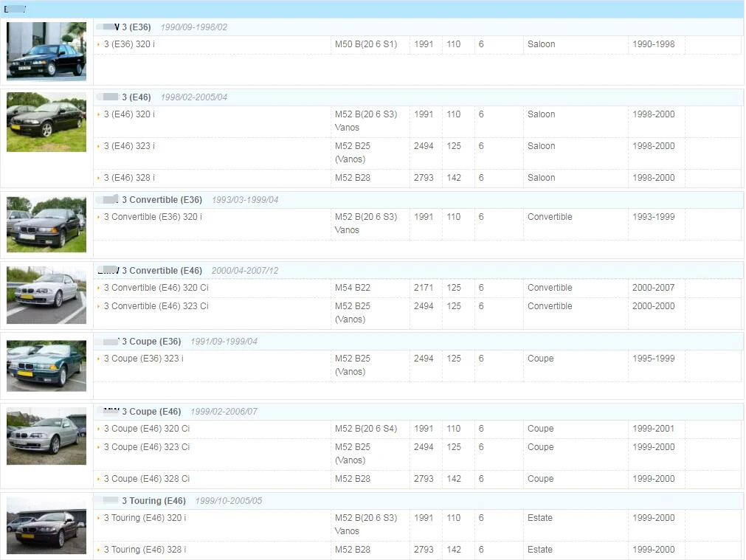This screenshot has height=560, width=746.
Task: Select 3 Coupe (E46) 328 Ci
Action: tap(147, 479)
